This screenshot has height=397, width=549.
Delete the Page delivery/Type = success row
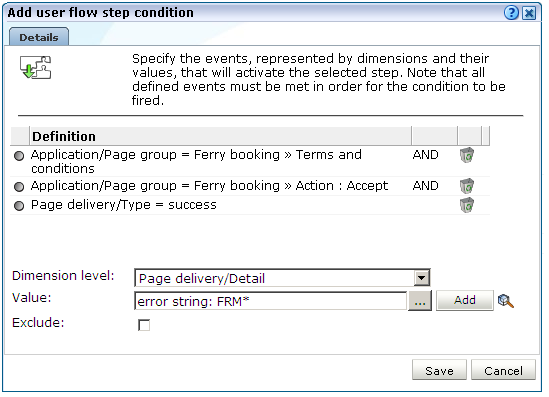coord(467,205)
